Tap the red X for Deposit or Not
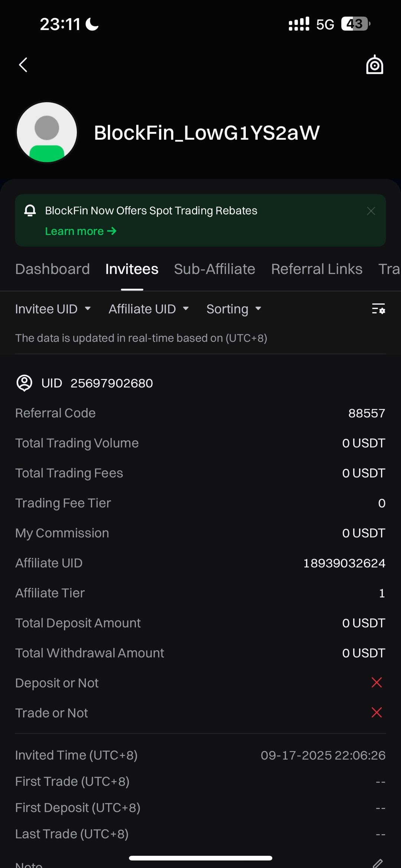401x868 pixels. click(376, 683)
